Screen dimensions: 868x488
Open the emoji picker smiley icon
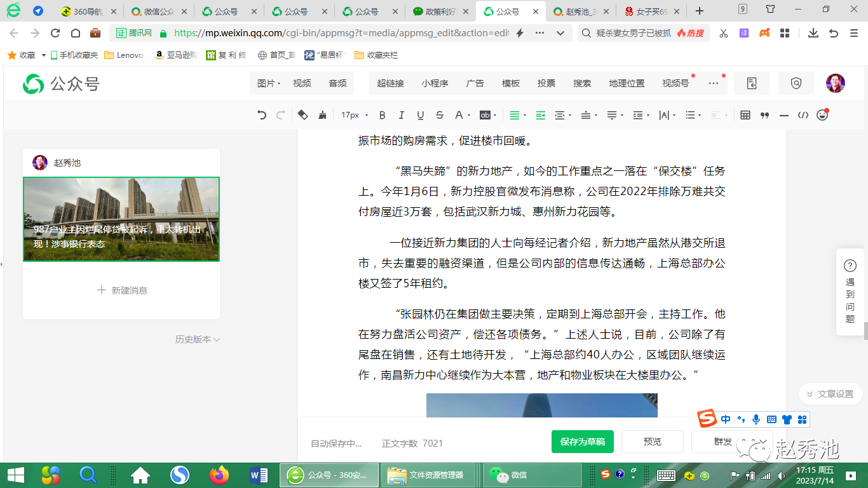(x=822, y=115)
